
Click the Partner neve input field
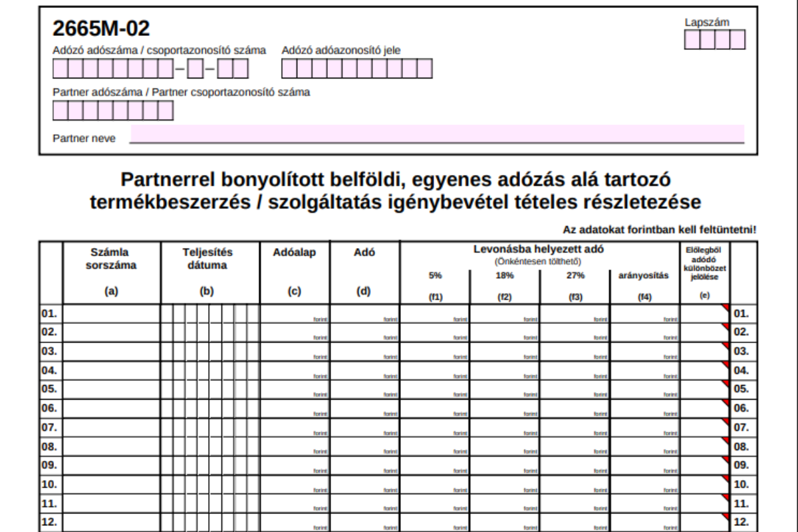(437, 134)
